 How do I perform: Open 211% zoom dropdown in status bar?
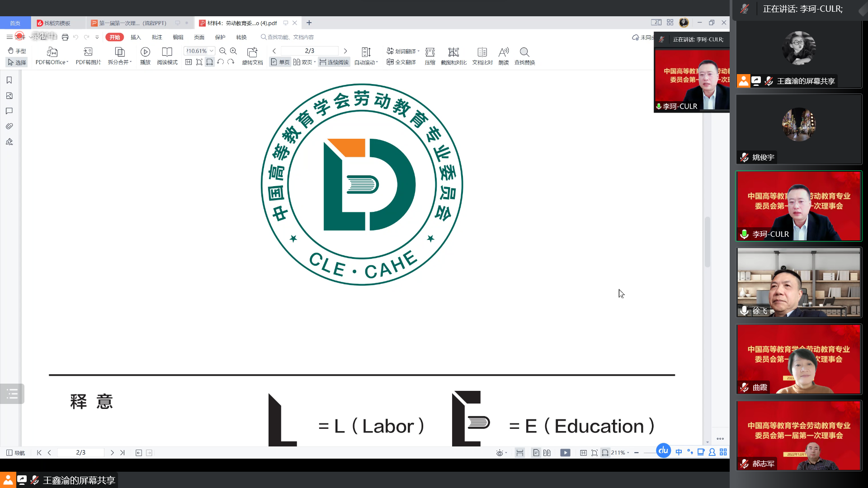click(620, 453)
